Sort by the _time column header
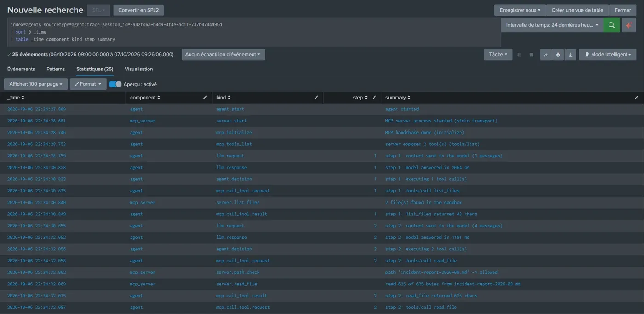 coord(16,98)
